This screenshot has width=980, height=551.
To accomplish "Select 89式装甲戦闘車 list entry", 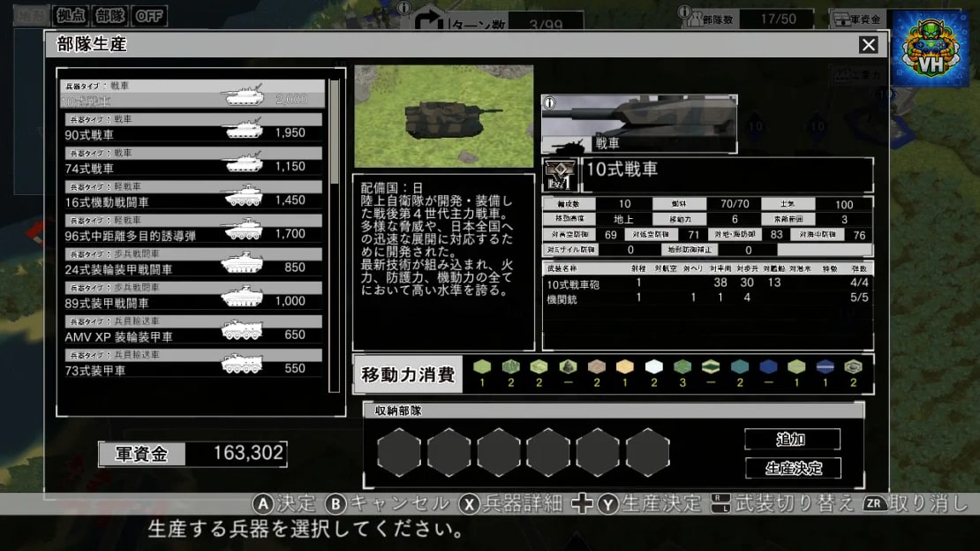I will tap(192, 295).
